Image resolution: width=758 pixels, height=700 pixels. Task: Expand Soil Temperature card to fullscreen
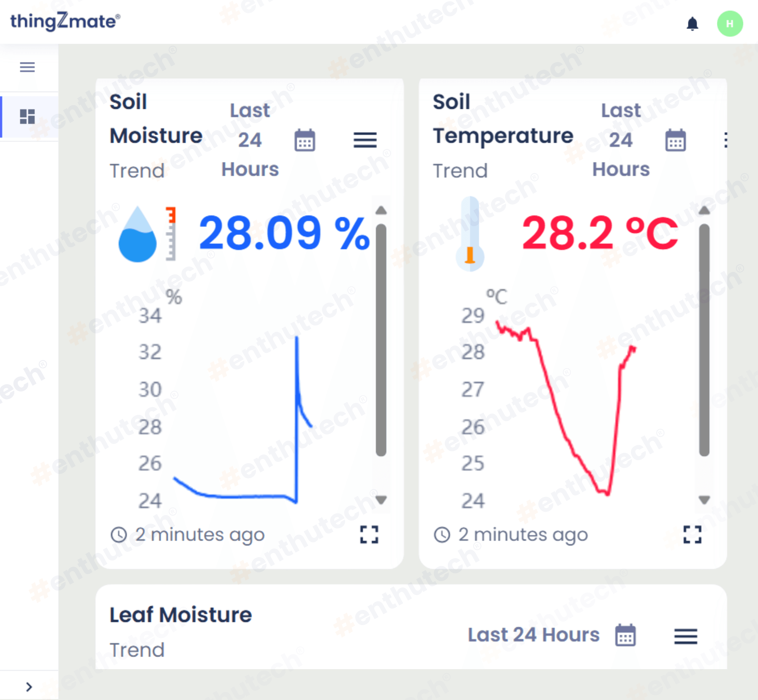tap(692, 534)
